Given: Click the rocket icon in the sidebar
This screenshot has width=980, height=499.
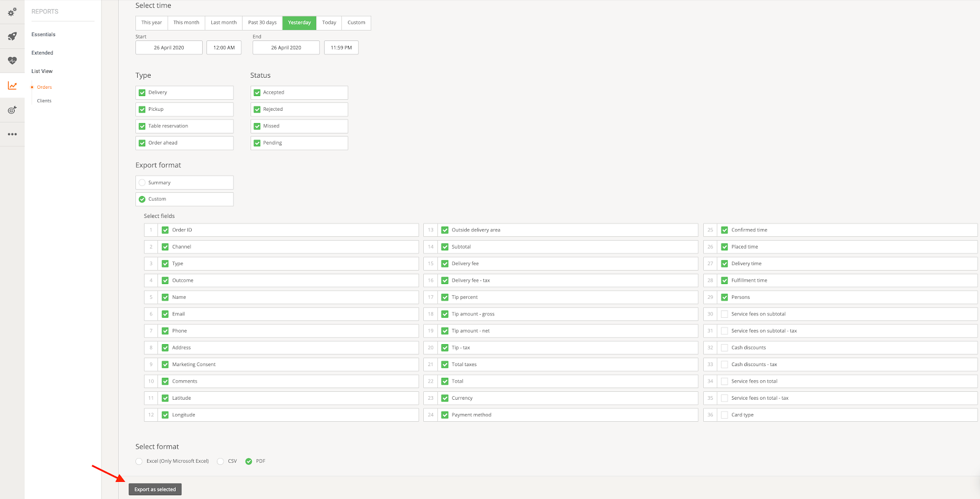Looking at the screenshot, I should pyautogui.click(x=12, y=36).
